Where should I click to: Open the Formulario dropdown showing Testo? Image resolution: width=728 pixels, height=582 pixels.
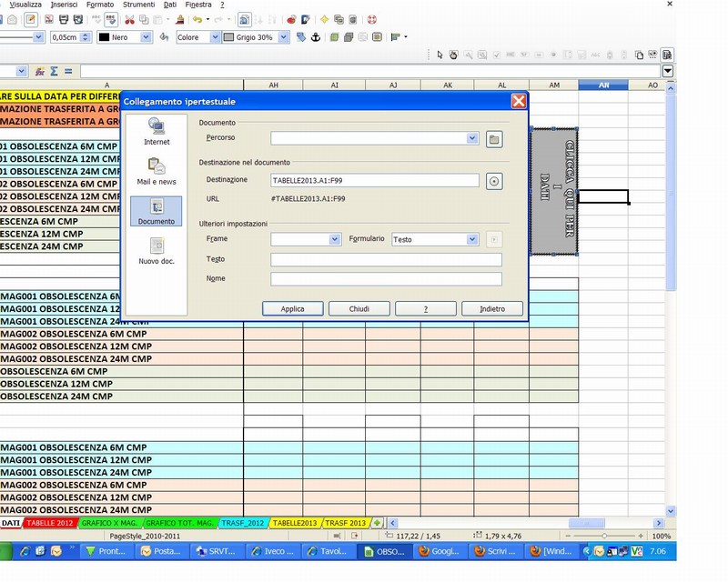(471, 239)
